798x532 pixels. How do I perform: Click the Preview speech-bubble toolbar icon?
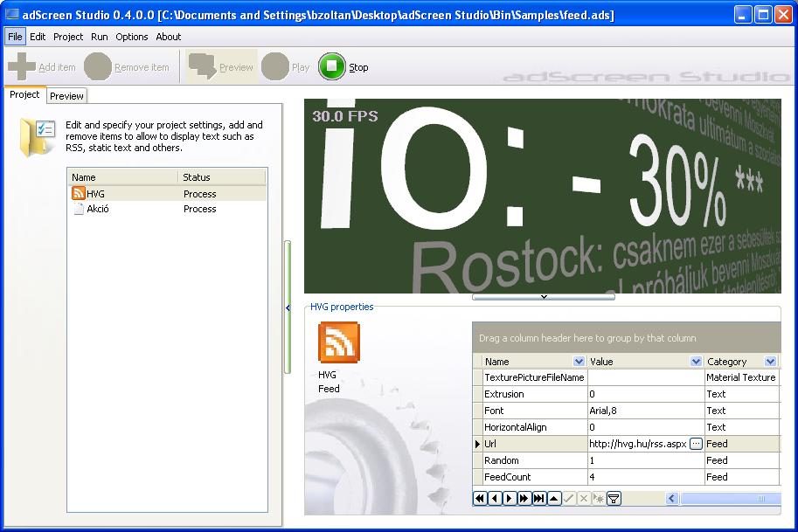tap(203, 66)
